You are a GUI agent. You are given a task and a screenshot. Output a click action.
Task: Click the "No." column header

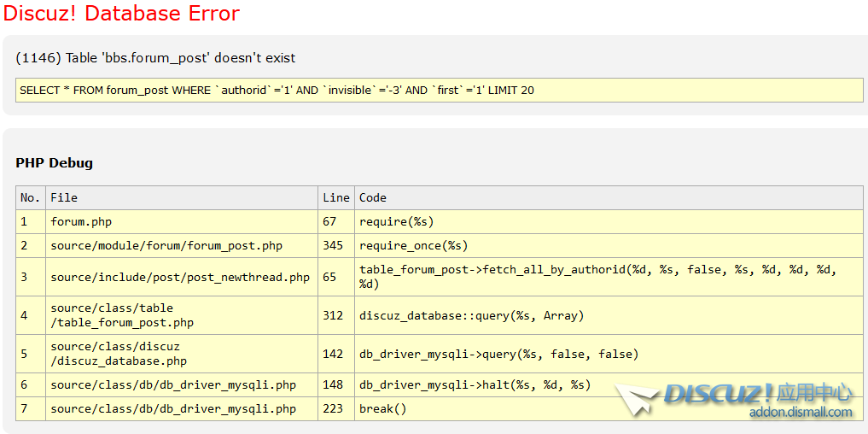point(31,198)
